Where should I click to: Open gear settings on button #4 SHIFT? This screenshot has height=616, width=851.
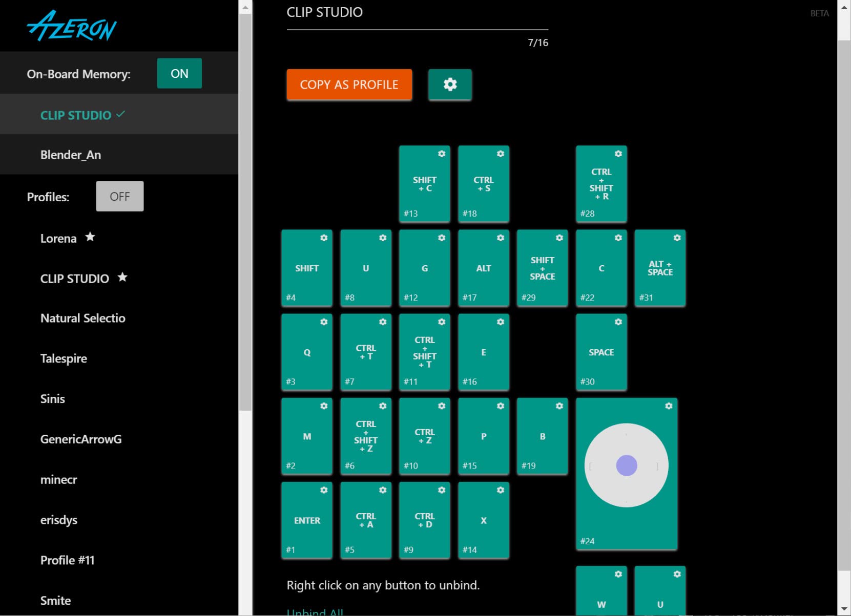coord(324,238)
